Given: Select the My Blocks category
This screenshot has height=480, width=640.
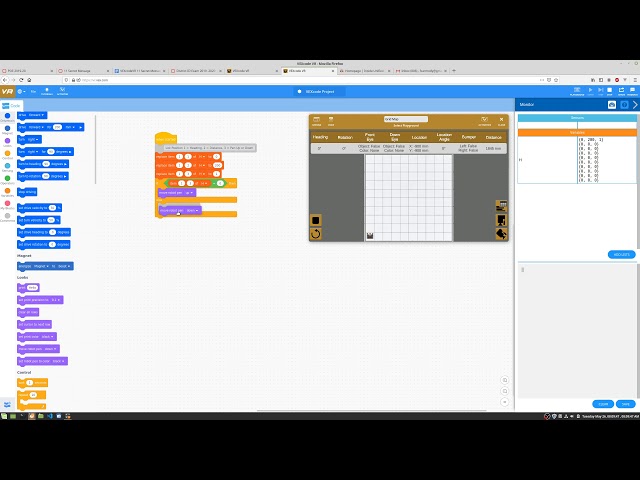Looking at the screenshot, I should tap(7, 205).
